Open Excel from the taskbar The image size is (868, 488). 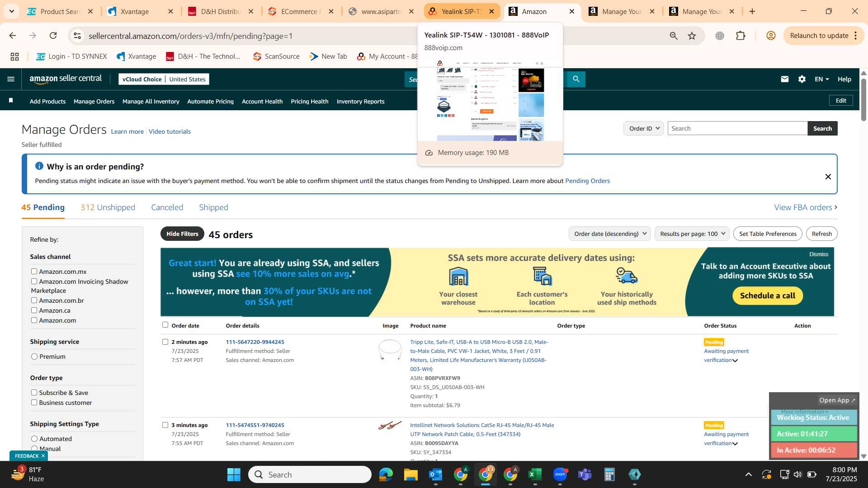click(x=535, y=474)
